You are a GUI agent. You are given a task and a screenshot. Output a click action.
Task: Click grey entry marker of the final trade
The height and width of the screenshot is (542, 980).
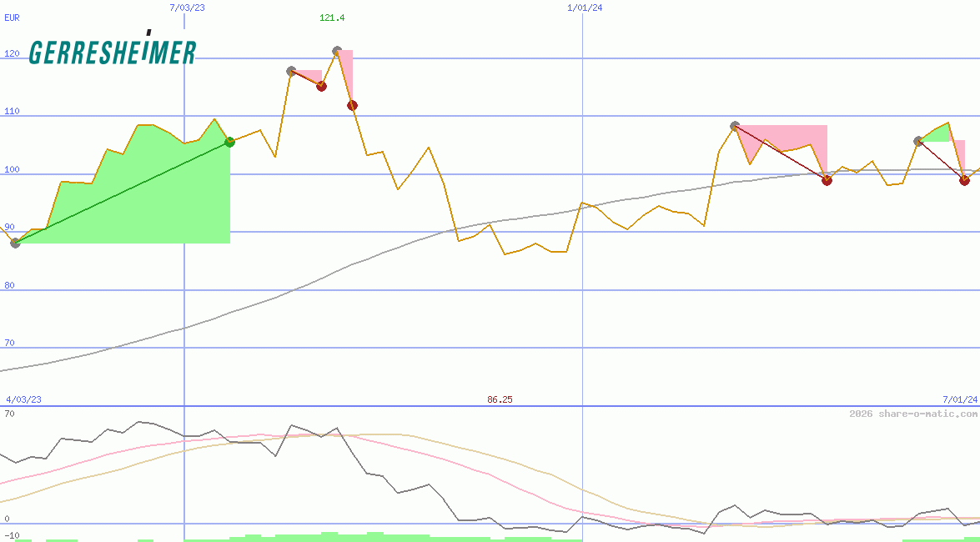pyautogui.click(x=918, y=141)
